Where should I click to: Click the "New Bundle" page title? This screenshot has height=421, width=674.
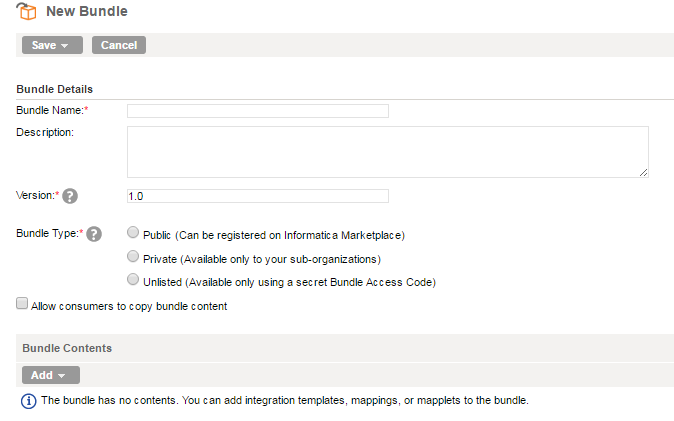click(x=87, y=11)
